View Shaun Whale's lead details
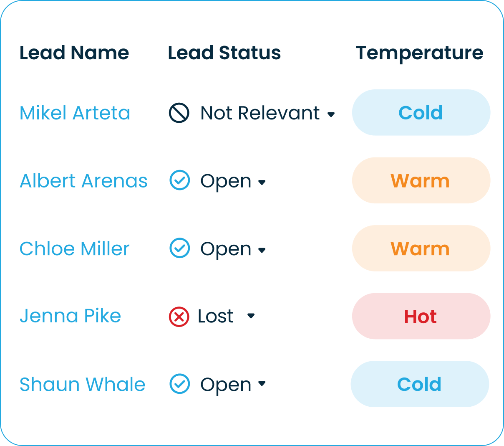 (x=83, y=384)
